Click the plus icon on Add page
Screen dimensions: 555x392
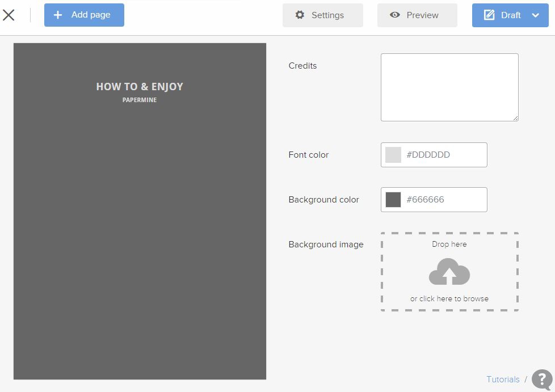click(58, 15)
